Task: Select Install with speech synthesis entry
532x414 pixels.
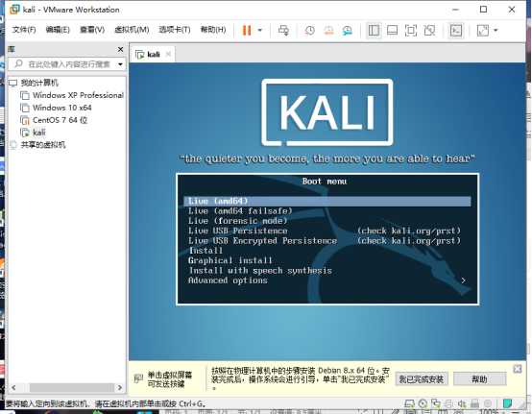Action: pos(260,271)
